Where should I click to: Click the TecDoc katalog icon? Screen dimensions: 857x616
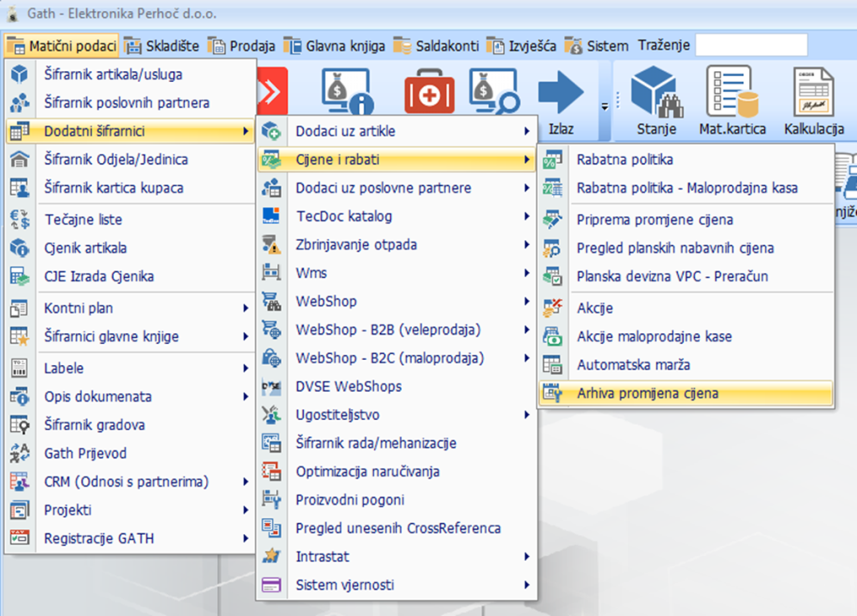[x=271, y=217]
